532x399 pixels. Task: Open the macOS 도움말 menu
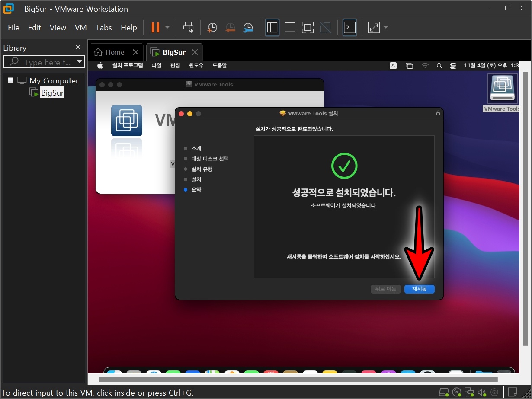[x=219, y=65]
